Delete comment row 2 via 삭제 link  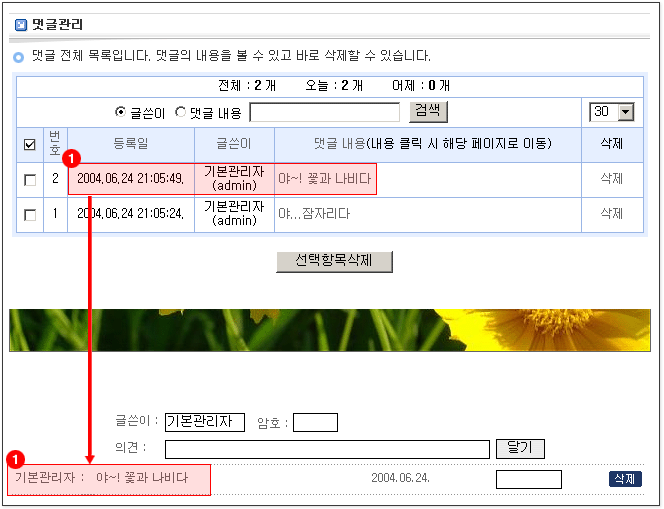[x=611, y=179]
